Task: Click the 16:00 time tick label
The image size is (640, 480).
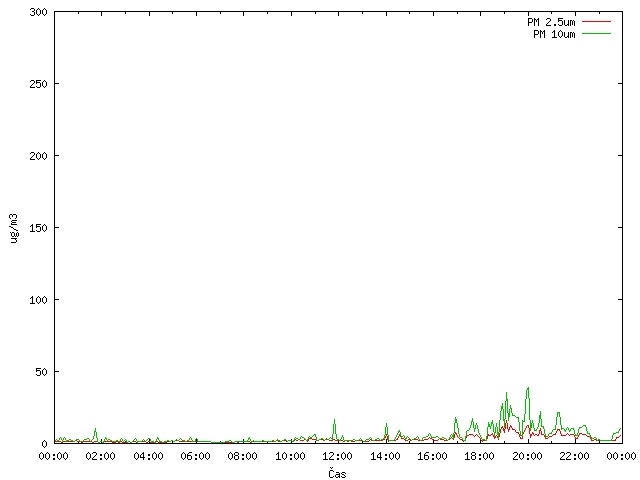Action: coord(432,456)
